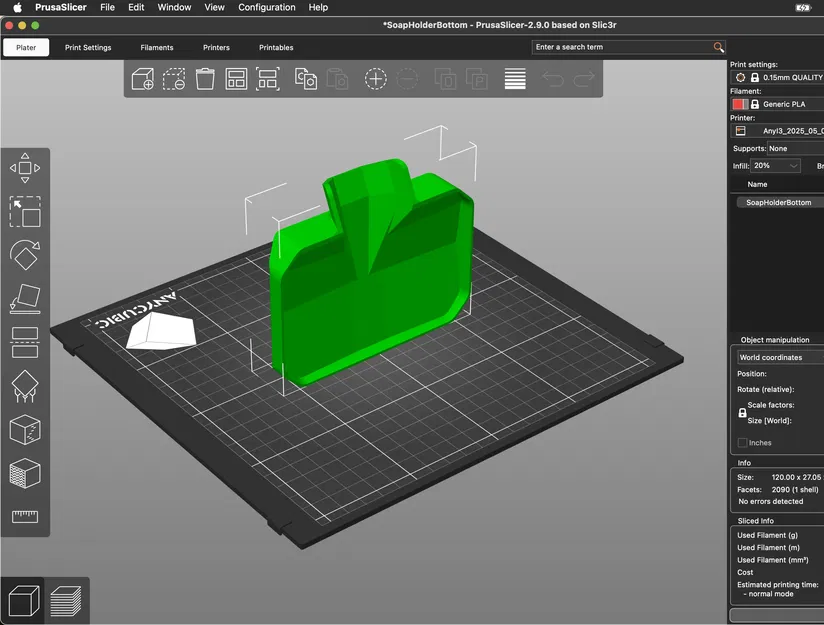824x625 pixels.
Task: Select the Multimaterial painting cube tool
Action: pyautogui.click(x=25, y=473)
